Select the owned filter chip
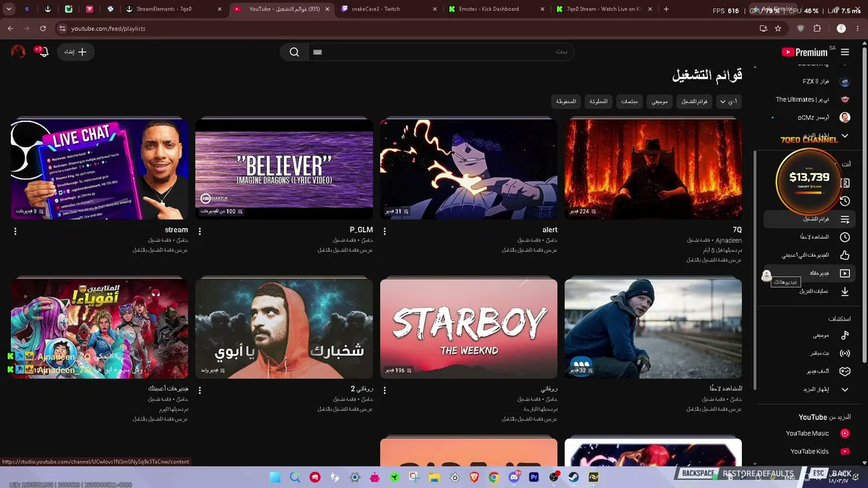The height and width of the screenshot is (488, 868). tap(598, 102)
